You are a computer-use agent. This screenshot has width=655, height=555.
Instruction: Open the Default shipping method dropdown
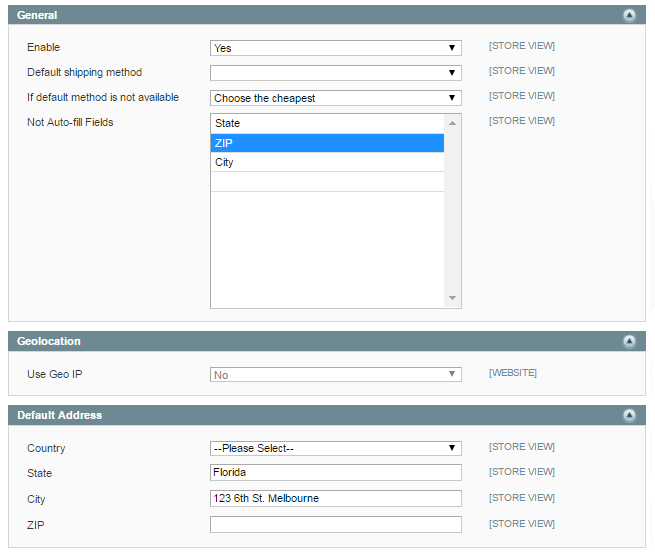click(x=335, y=73)
